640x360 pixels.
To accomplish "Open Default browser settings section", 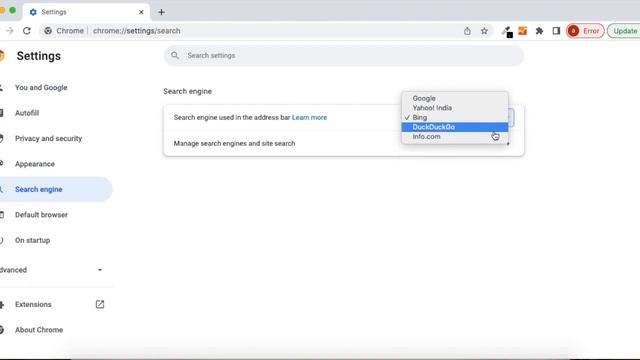I will [41, 215].
